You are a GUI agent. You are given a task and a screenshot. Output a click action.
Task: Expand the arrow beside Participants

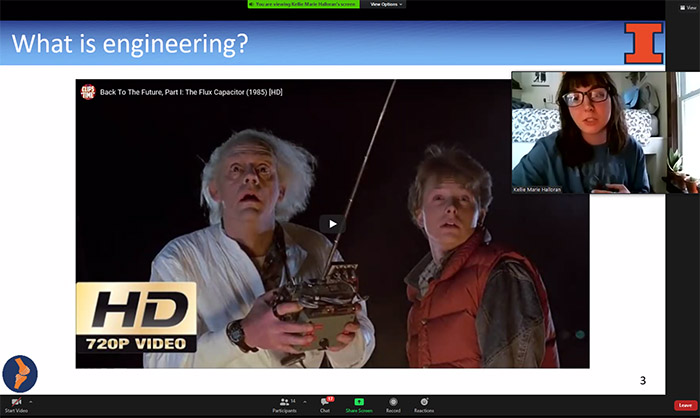[x=304, y=401]
